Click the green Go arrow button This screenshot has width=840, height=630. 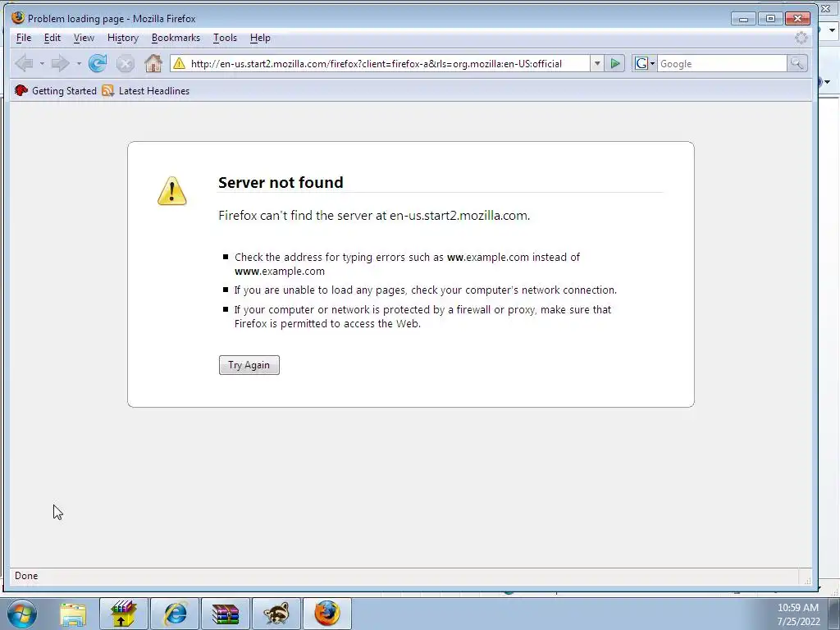[x=615, y=64]
